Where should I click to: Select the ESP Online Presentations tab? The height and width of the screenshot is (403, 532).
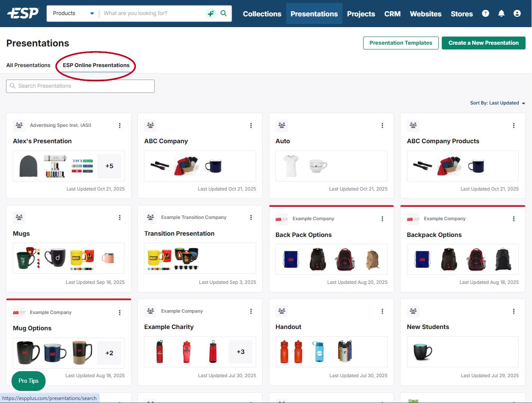pos(96,65)
